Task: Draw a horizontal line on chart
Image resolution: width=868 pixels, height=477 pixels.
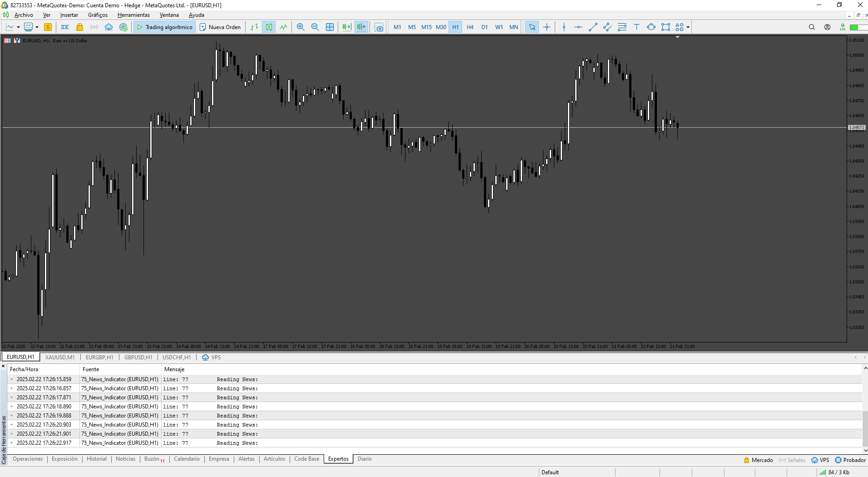Action: [578, 27]
